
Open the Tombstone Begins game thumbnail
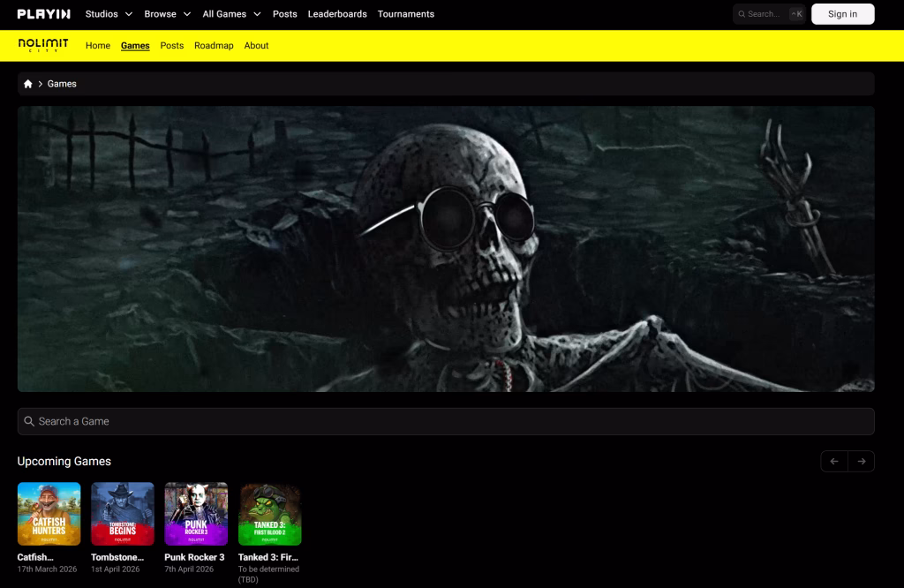point(123,514)
